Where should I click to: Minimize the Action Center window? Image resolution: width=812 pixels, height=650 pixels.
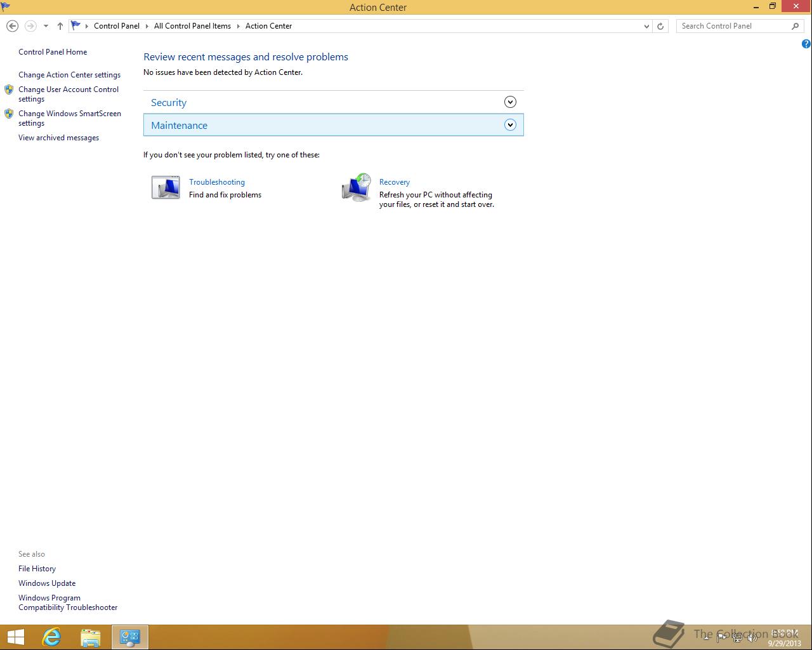pyautogui.click(x=756, y=7)
